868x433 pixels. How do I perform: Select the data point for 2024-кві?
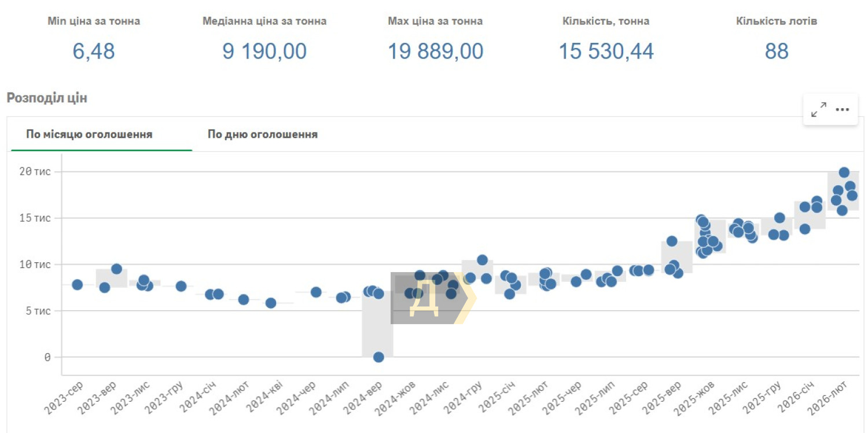point(271,303)
